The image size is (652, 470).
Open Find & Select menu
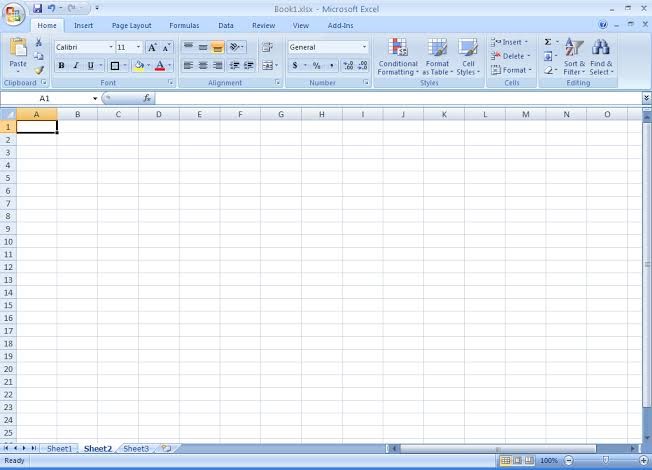[x=601, y=57]
